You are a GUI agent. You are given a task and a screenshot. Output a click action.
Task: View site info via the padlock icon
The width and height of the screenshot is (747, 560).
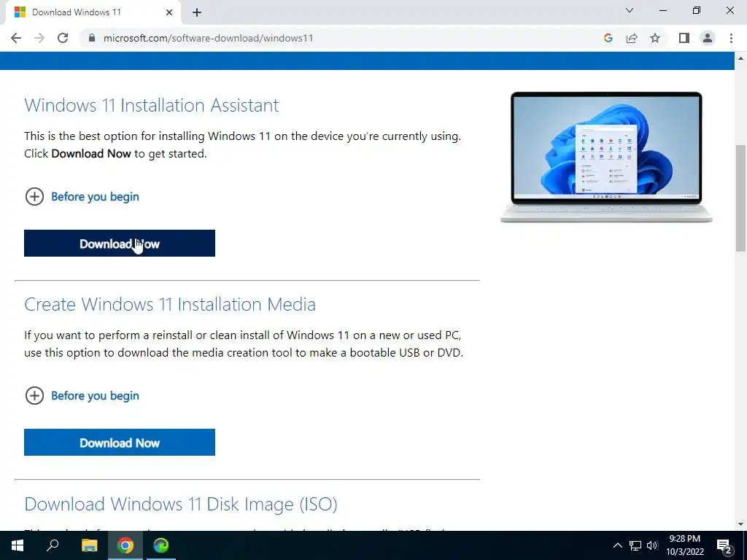[x=92, y=38]
